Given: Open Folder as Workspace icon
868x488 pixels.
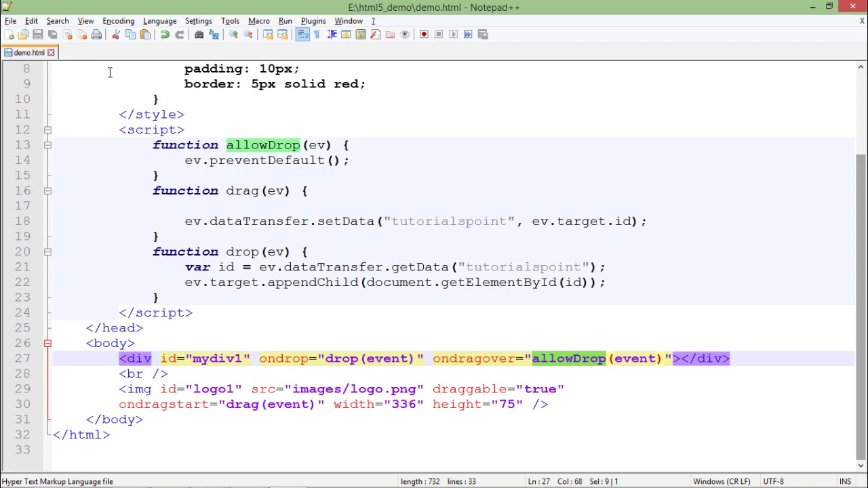Looking at the screenshot, I should point(390,35).
